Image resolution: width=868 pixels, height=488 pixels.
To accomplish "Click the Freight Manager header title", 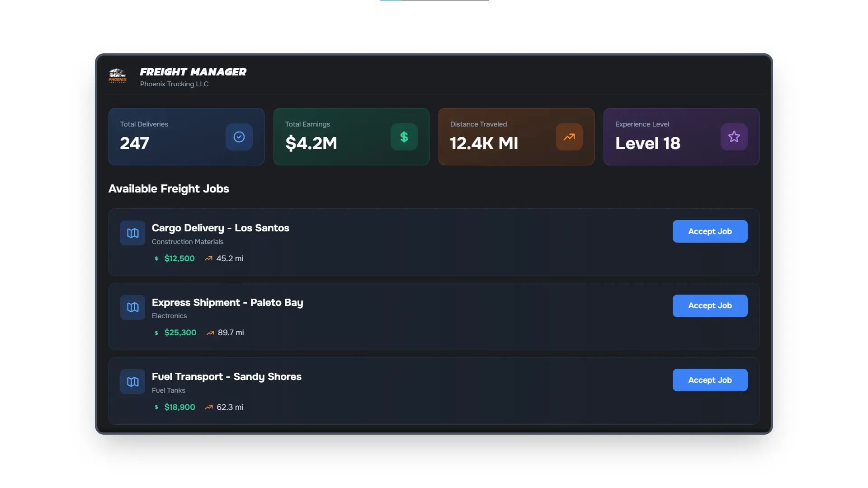I will tap(193, 72).
